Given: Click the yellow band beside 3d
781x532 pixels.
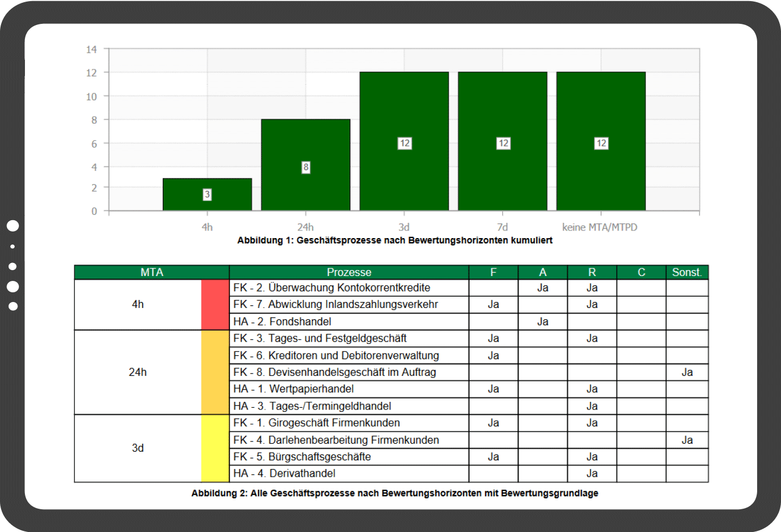Looking at the screenshot, I should coord(215,447).
